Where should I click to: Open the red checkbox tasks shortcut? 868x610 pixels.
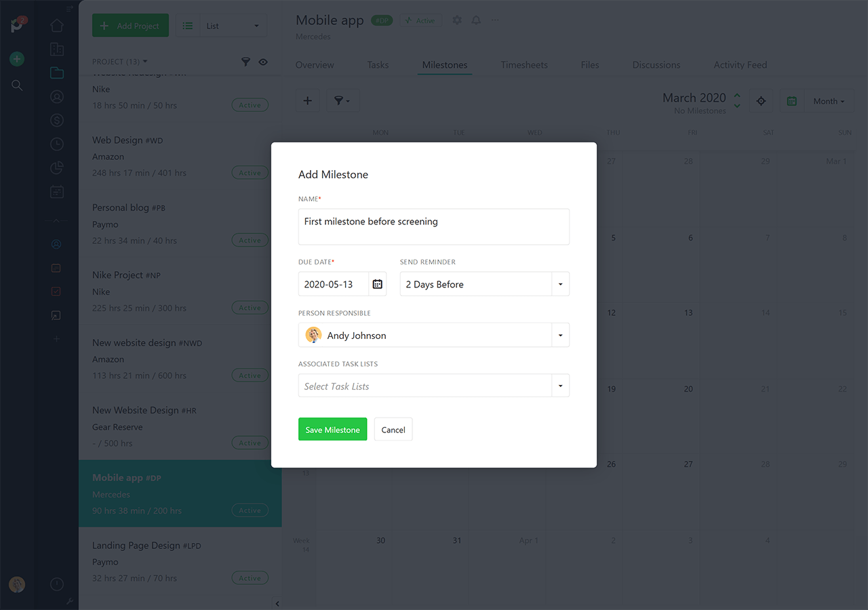click(56, 291)
